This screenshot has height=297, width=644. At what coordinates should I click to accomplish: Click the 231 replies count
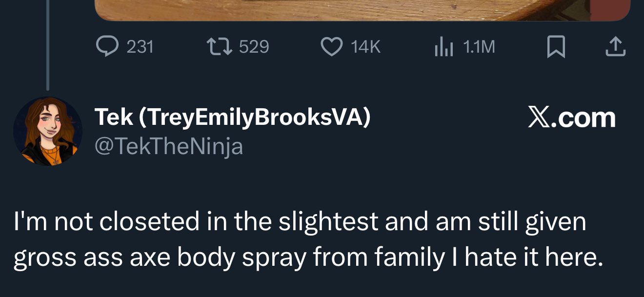pyautogui.click(x=140, y=47)
